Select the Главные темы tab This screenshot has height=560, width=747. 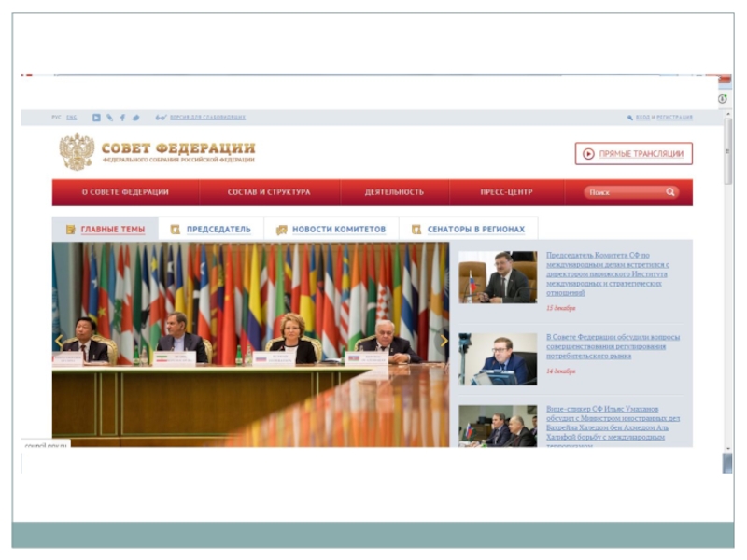(106, 230)
